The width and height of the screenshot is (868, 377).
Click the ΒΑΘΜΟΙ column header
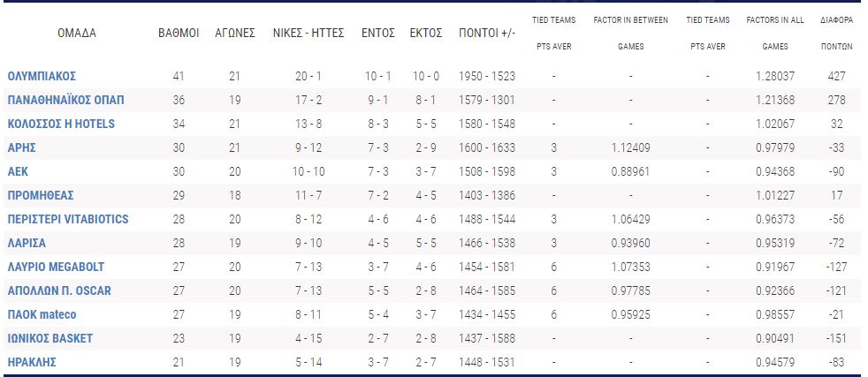(179, 34)
